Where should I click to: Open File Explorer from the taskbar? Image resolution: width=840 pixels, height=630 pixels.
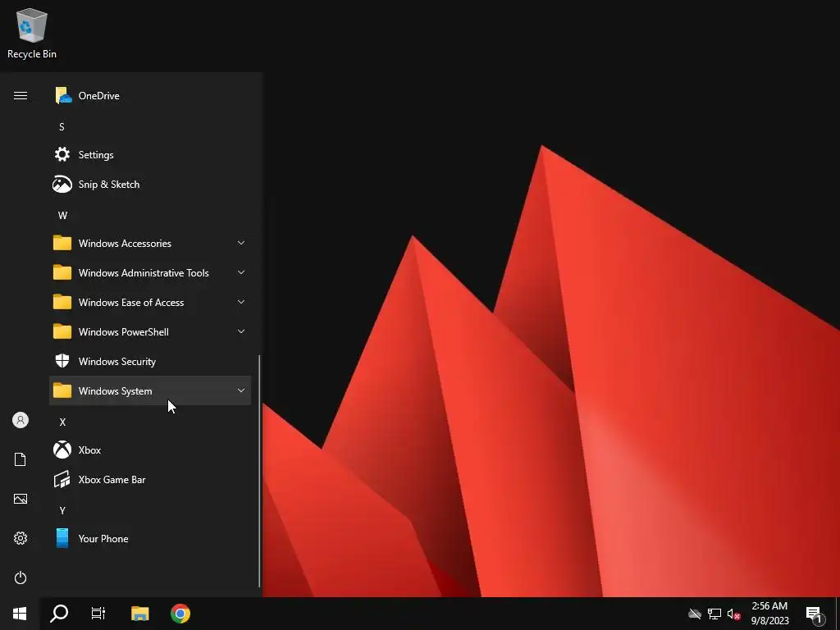coord(139,614)
